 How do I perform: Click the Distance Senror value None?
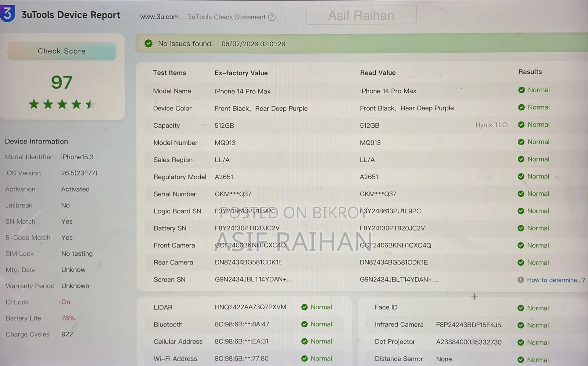[444, 359]
